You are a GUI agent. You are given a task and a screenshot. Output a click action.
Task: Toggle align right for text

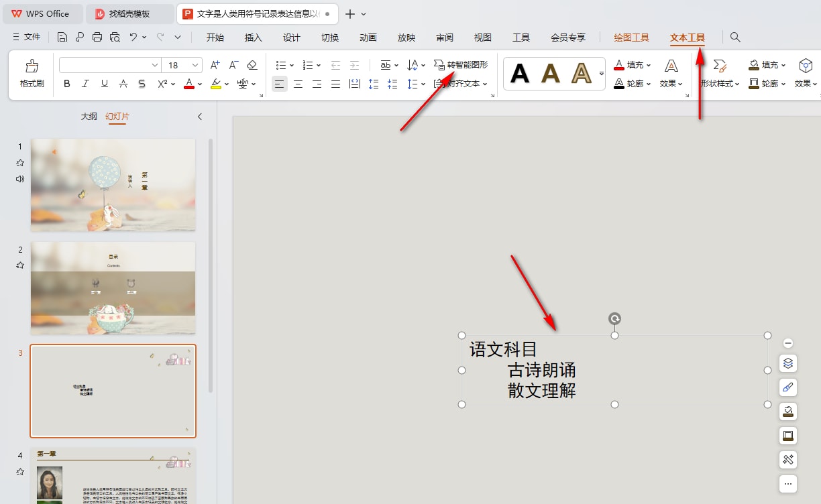point(317,84)
